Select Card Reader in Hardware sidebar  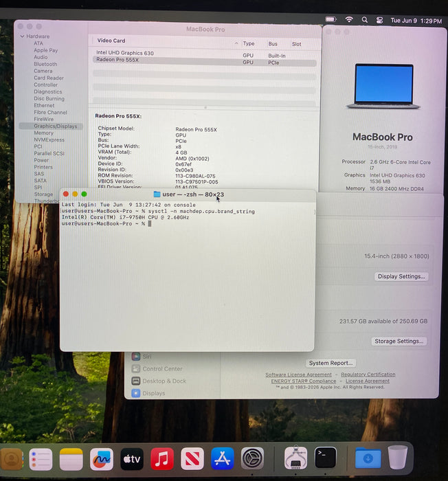pyautogui.click(x=49, y=78)
